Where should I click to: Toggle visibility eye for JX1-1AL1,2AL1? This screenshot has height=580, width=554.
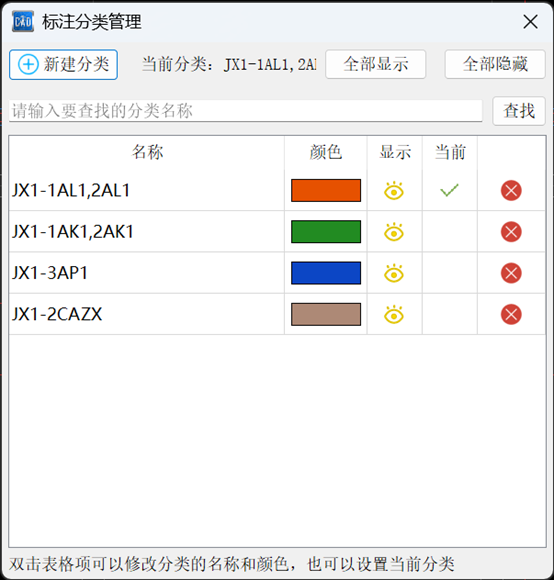tap(394, 190)
